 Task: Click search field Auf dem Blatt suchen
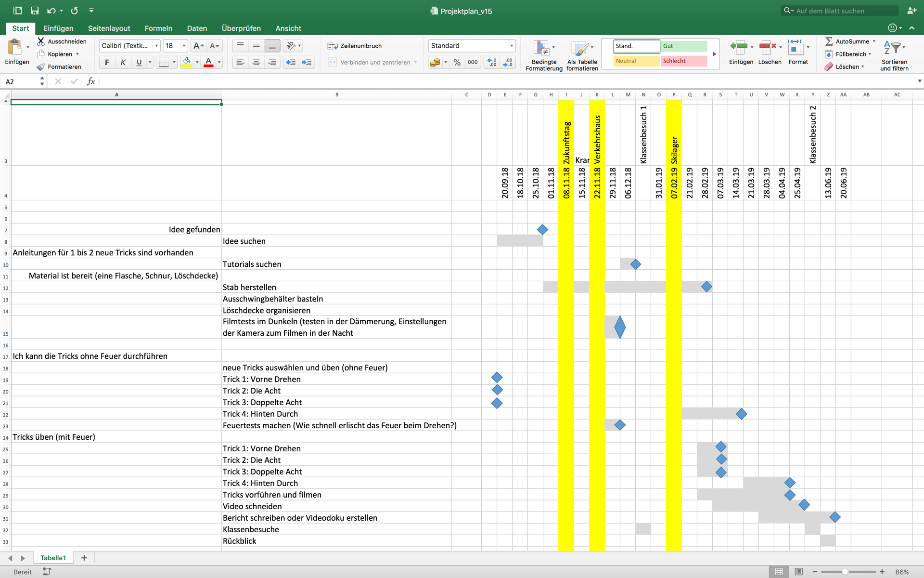[x=839, y=11]
